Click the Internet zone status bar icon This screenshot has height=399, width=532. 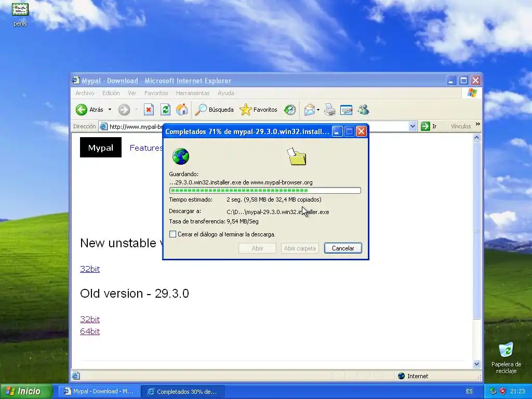click(402, 376)
